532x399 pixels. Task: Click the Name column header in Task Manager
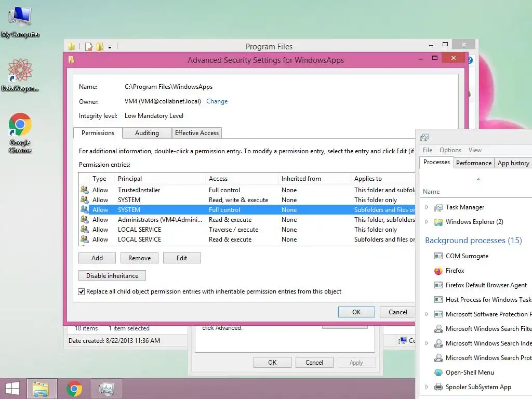point(431,192)
